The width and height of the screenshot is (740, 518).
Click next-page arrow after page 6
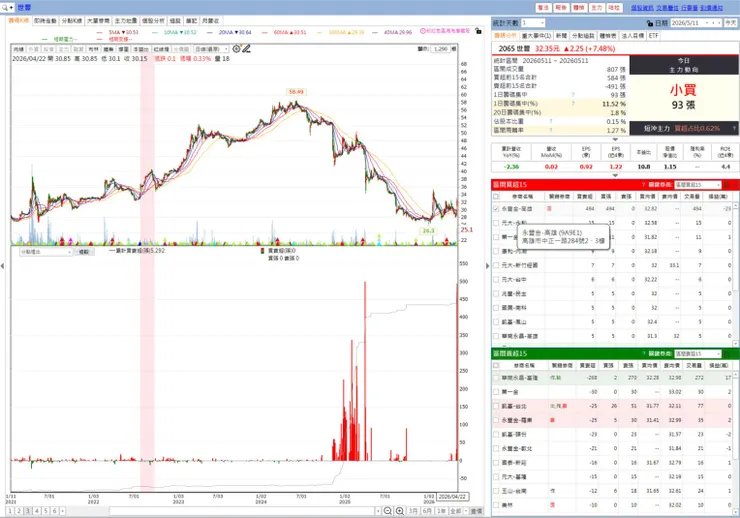click(63, 511)
